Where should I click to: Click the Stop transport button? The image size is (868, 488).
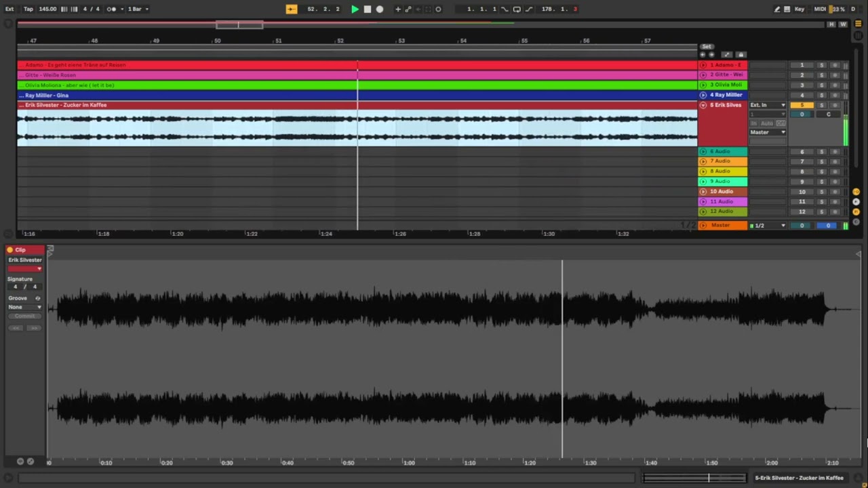368,9
